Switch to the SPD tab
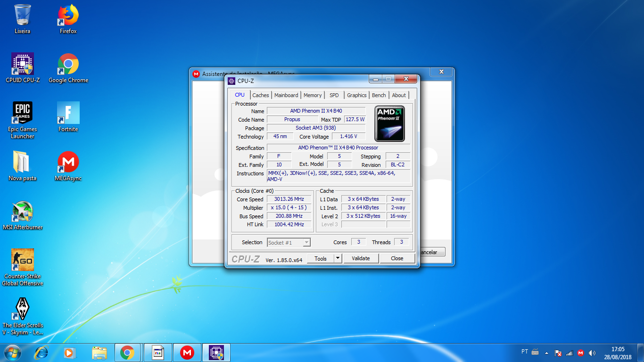This screenshot has width=644, height=362. coord(334,95)
